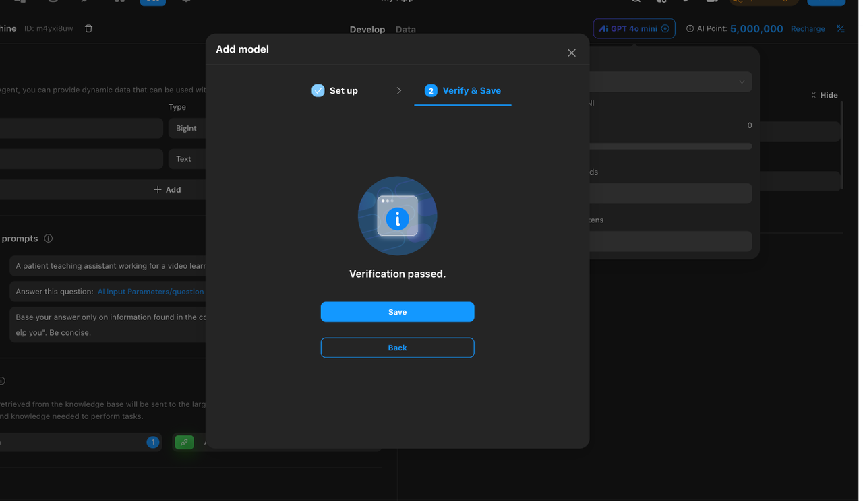Click the Back button
Image resolution: width=863 pixels, height=504 pixels.
397,348
